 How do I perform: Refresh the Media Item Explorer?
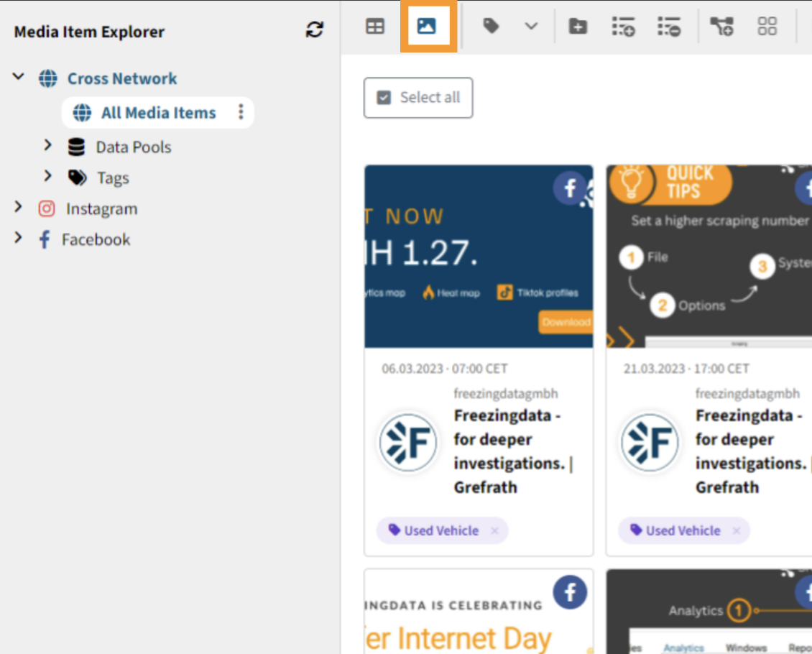click(x=314, y=29)
